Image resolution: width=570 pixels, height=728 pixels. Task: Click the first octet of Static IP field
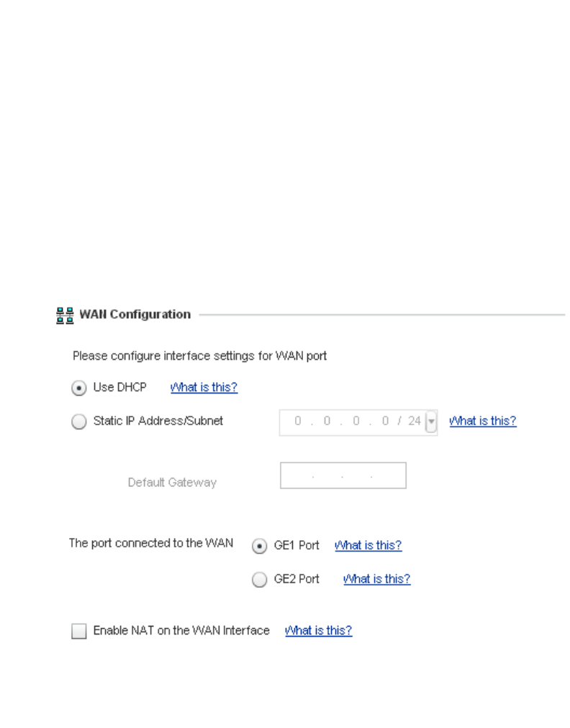298,422
